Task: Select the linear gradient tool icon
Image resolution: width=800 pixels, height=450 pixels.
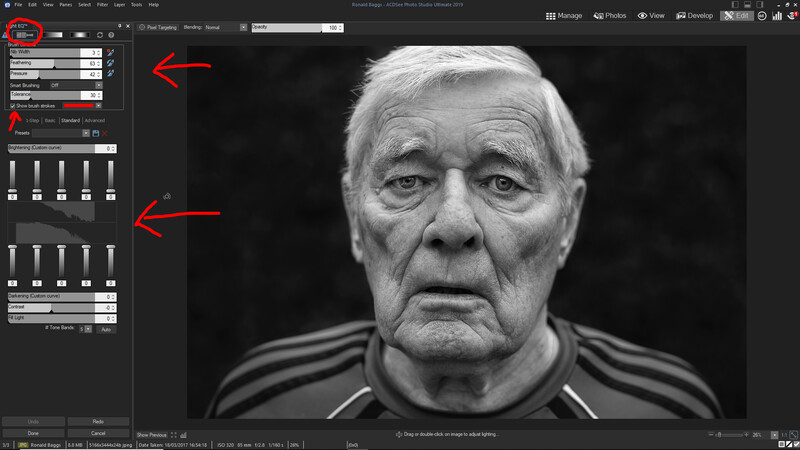Action: (53, 35)
